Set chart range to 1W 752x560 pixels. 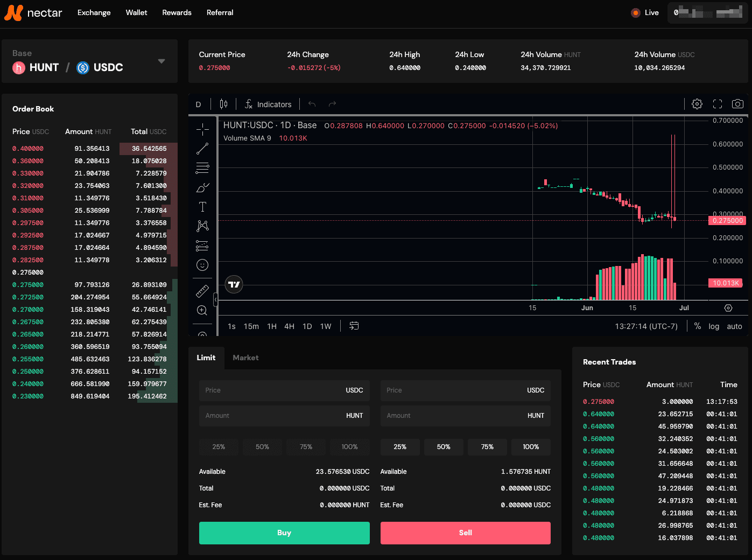click(x=326, y=326)
